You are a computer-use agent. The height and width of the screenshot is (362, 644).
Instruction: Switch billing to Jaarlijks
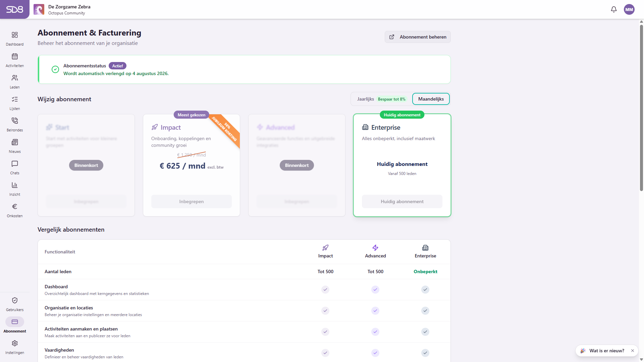[x=381, y=99]
